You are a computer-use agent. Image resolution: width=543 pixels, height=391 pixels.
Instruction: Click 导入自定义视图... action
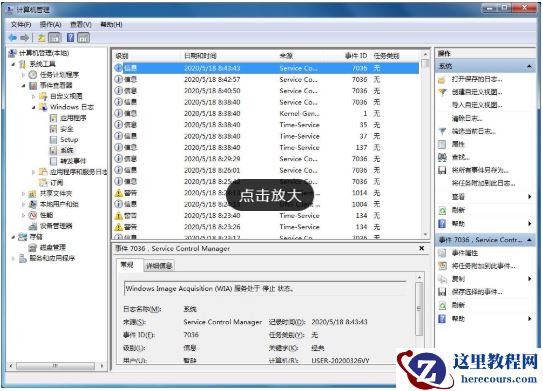click(477, 105)
